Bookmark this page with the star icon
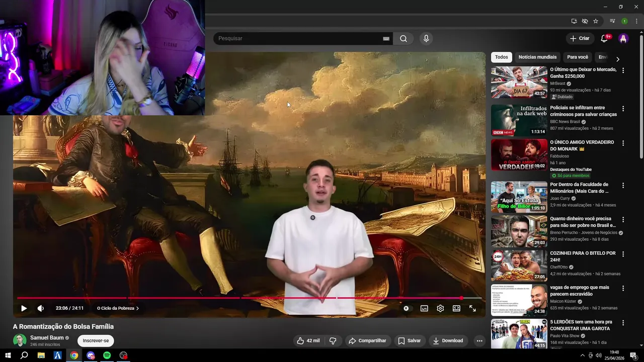Image resolution: width=644 pixels, height=362 pixels. pos(596,21)
